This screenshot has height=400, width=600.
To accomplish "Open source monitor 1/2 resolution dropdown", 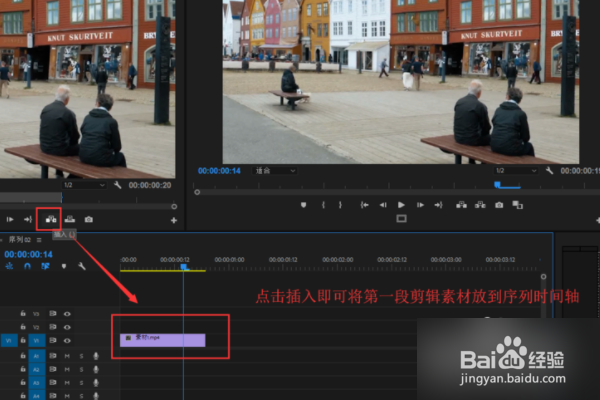I will pyautogui.click(x=84, y=185).
